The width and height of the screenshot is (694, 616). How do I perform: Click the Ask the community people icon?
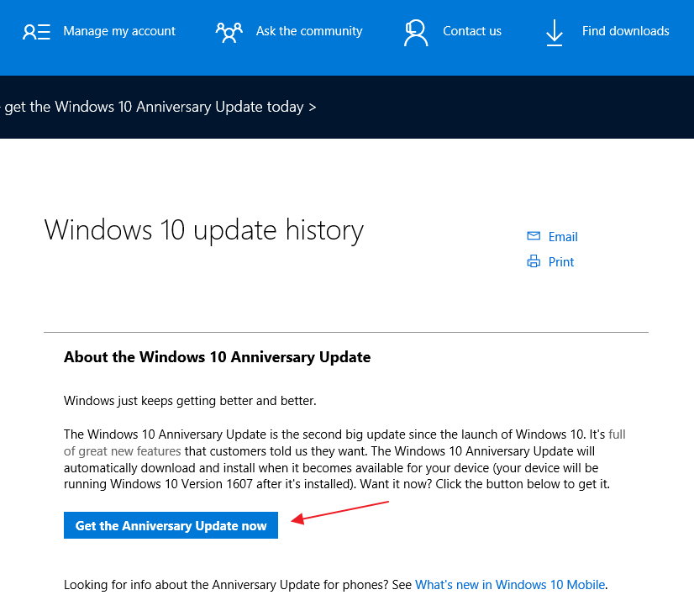click(229, 32)
